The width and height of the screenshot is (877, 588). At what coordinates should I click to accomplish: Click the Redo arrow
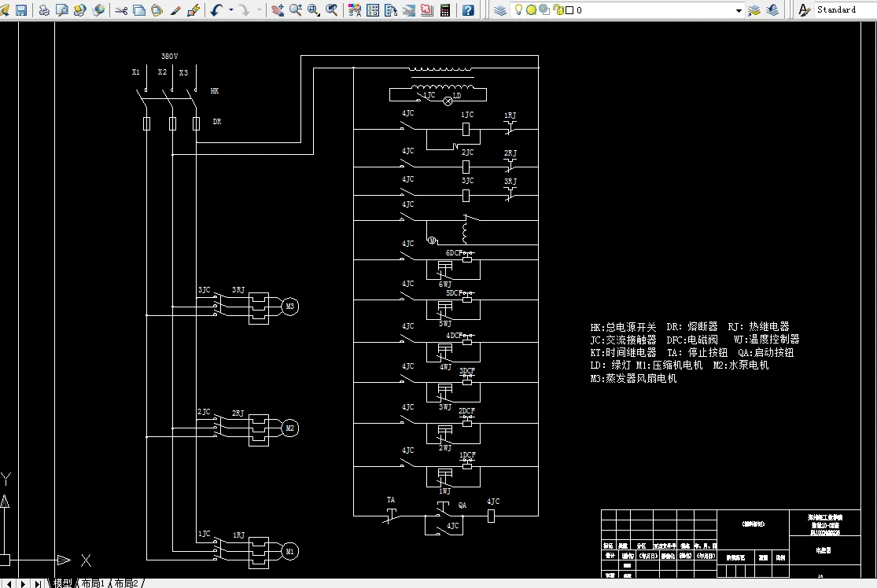click(x=245, y=10)
